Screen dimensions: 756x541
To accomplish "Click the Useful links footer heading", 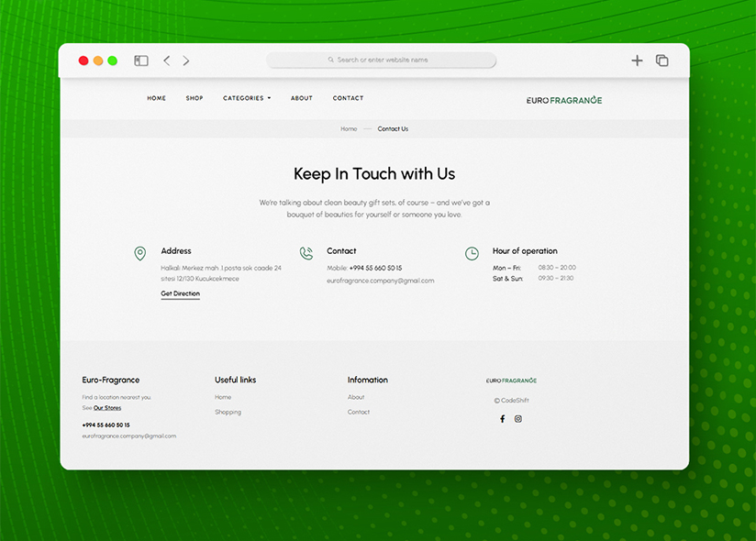I will (x=235, y=381).
